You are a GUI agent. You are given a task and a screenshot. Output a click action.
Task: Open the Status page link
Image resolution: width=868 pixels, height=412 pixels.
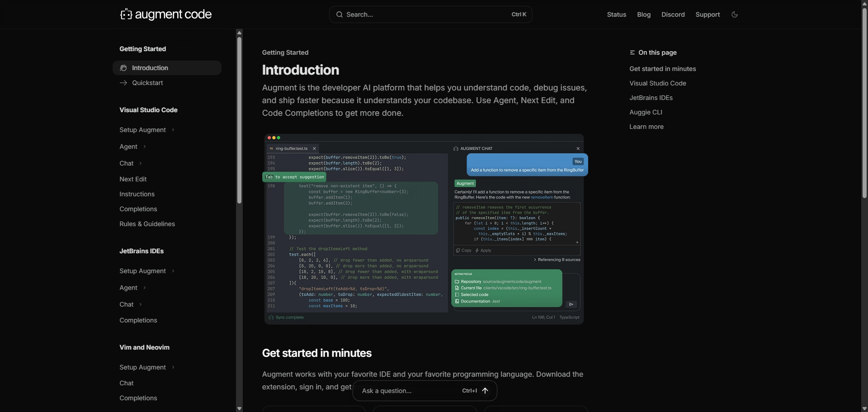[x=616, y=14]
